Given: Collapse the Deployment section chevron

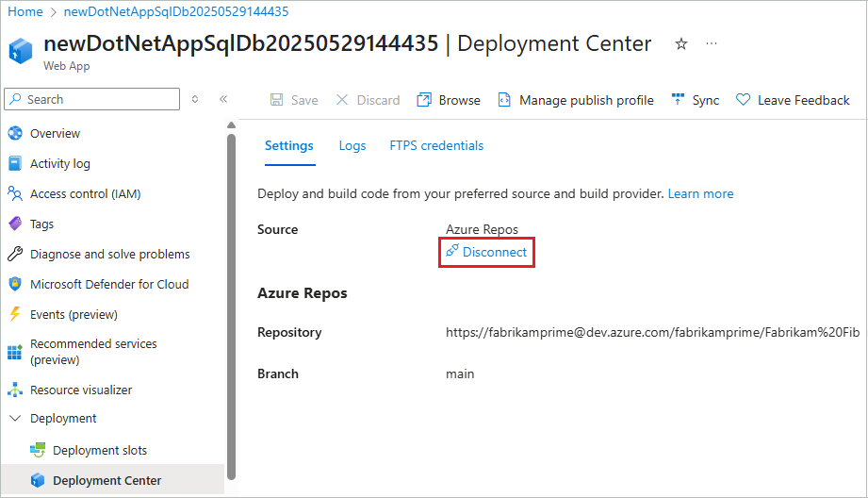Looking at the screenshot, I should point(14,419).
